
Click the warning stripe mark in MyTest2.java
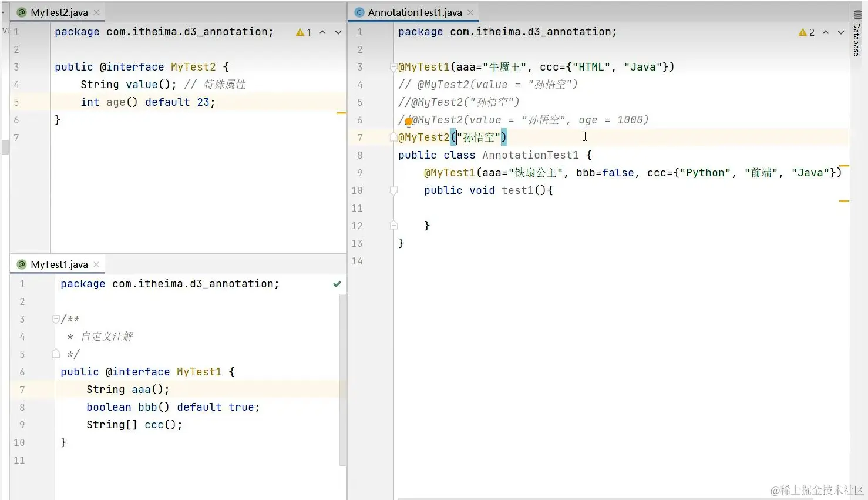coord(341,113)
